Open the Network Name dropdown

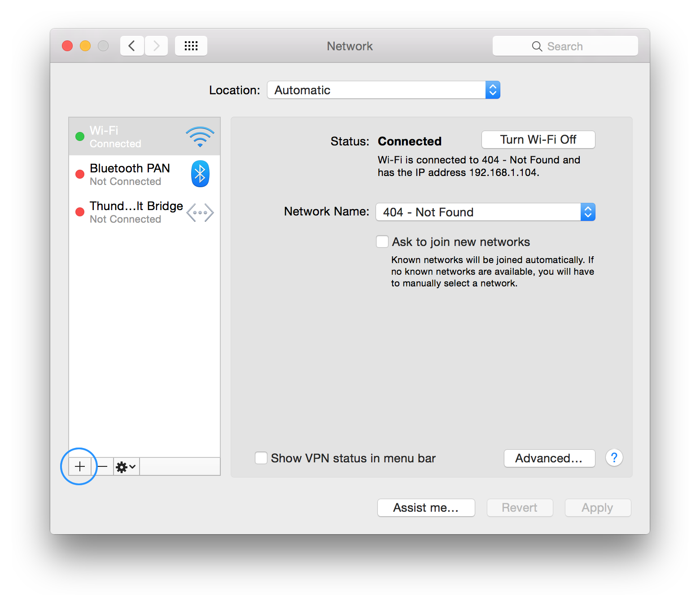486,212
